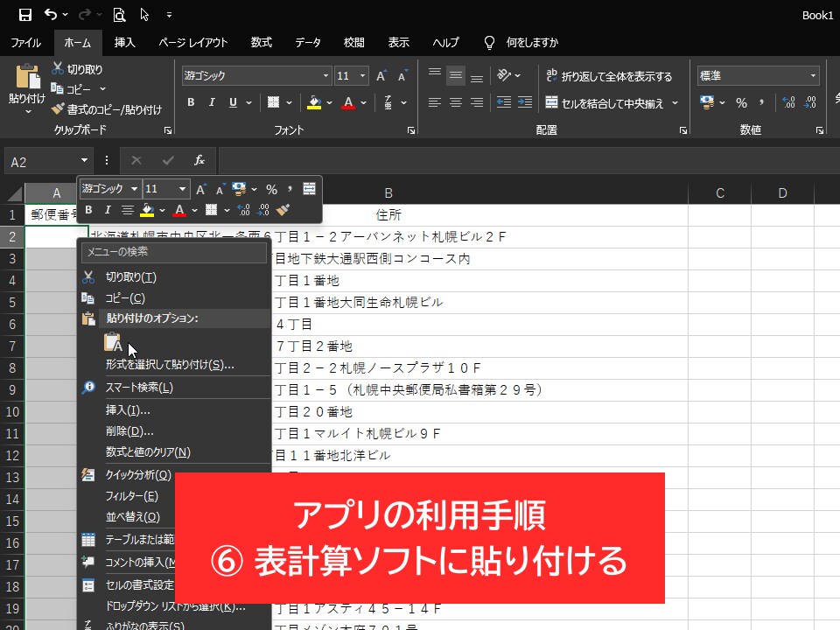Click the Save icon in quick access toolbar

click(24, 15)
